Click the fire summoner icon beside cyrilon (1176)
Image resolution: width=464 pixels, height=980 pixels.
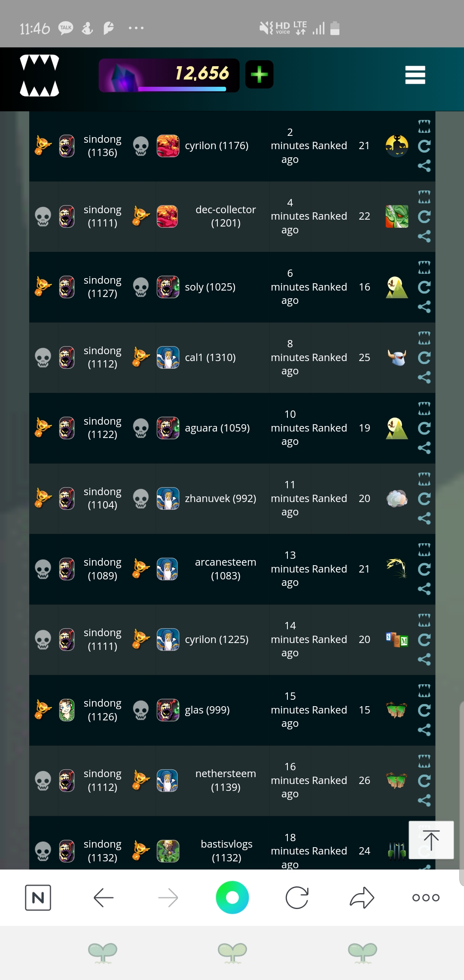point(168,146)
